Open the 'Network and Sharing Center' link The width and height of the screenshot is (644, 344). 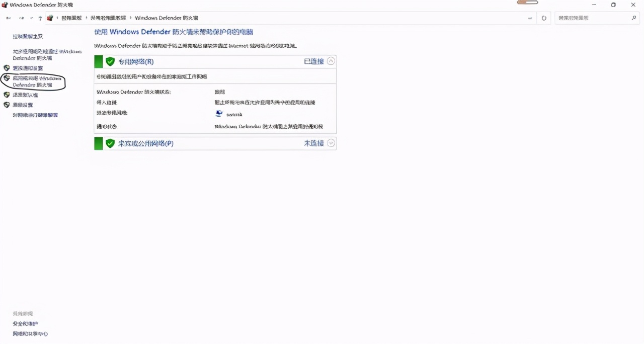tap(30, 333)
